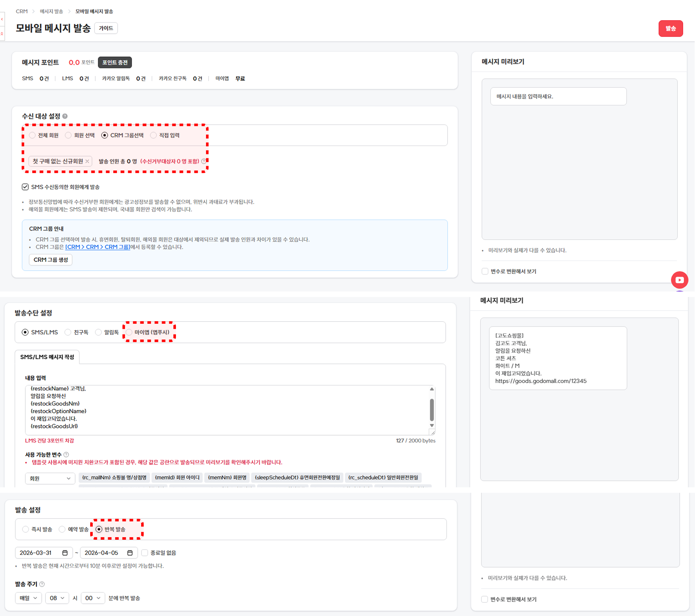
Task: Switch to 'SMS/LMS 메시지 작성' tab
Action: [x=47, y=357]
